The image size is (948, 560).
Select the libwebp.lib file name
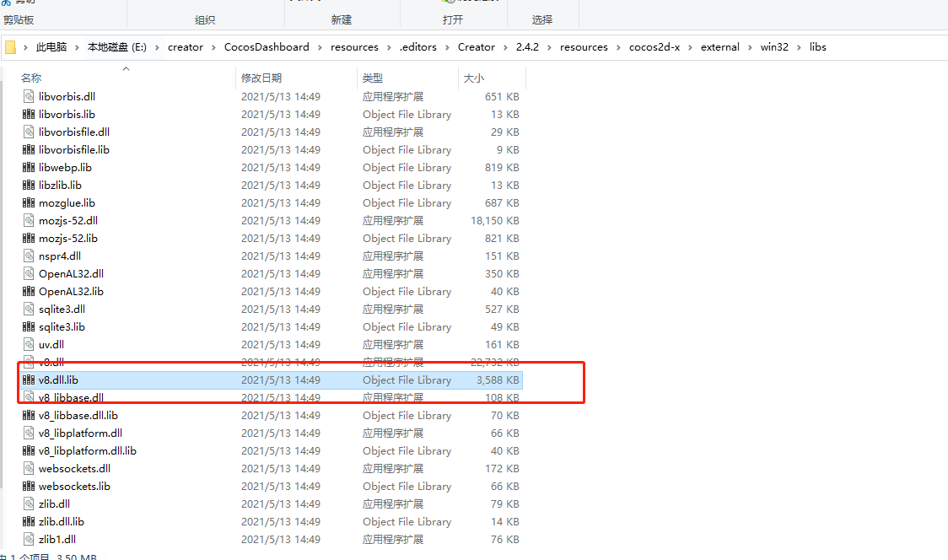click(65, 168)
